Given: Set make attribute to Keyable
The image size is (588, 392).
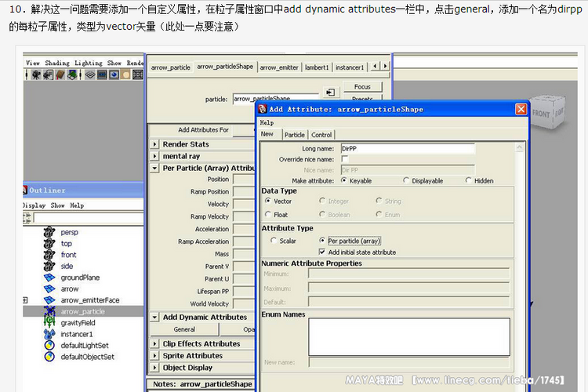Looking at the screenshot, I should click(x=344, y=180).
